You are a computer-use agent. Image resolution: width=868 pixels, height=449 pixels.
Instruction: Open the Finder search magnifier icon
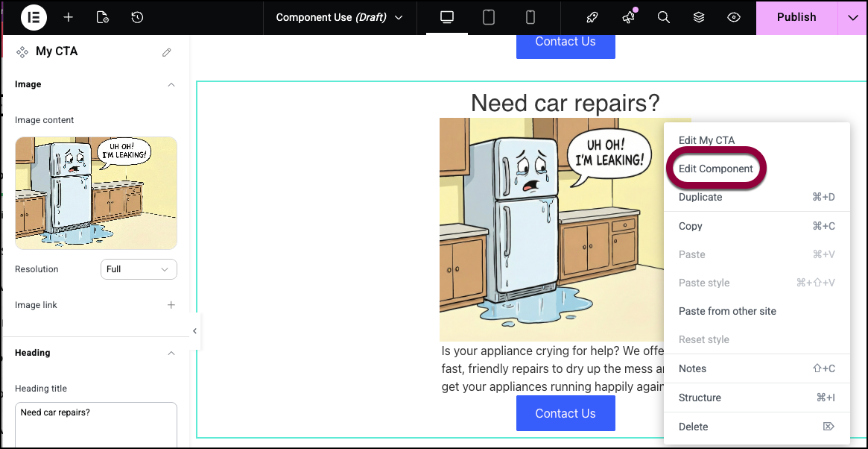coord(663,17)
